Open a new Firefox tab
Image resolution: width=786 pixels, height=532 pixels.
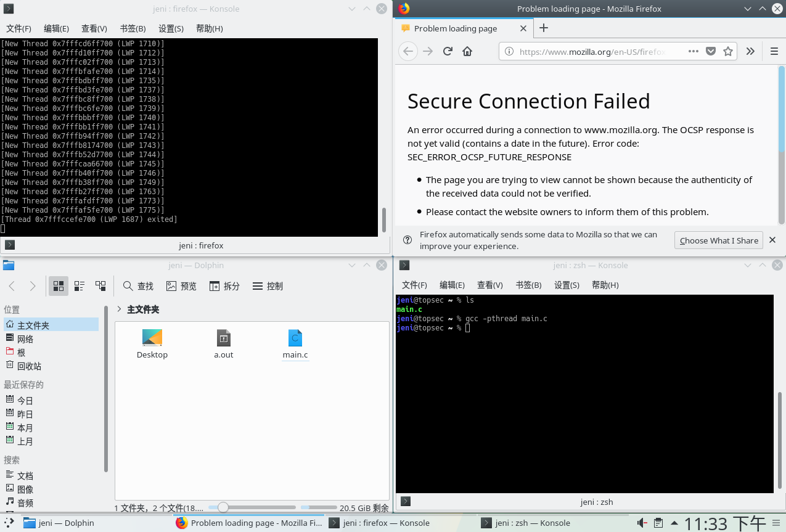point(543,28)
